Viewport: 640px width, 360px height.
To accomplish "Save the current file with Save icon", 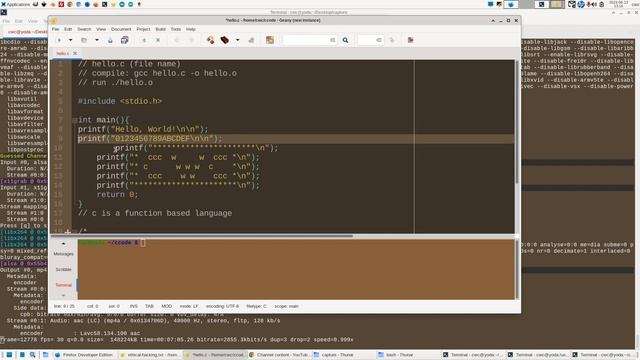I will tap(110, 40).
